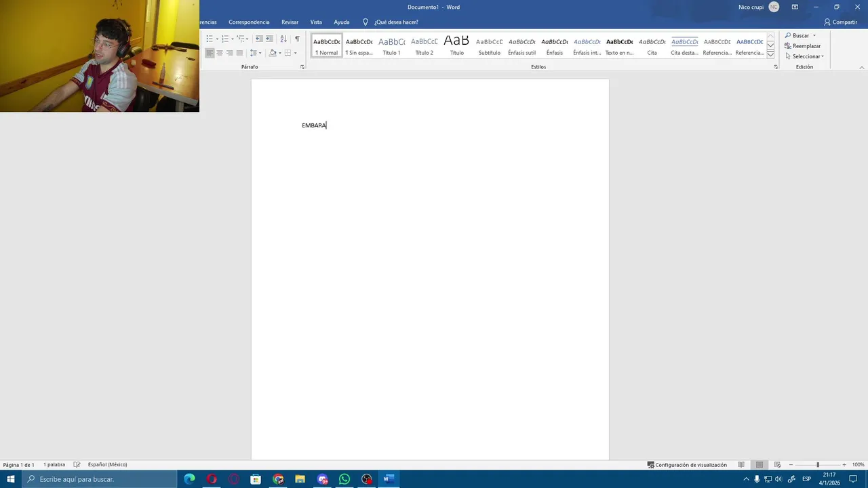This screenshot has height=488, width=868.
Task: Click the zoom slider handle
Action: tap(818, 465)
